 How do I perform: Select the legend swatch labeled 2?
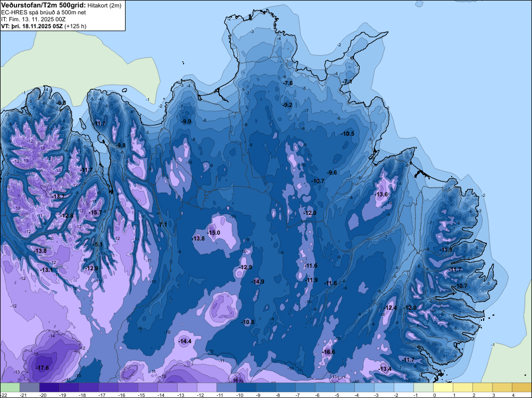[482, 387]
